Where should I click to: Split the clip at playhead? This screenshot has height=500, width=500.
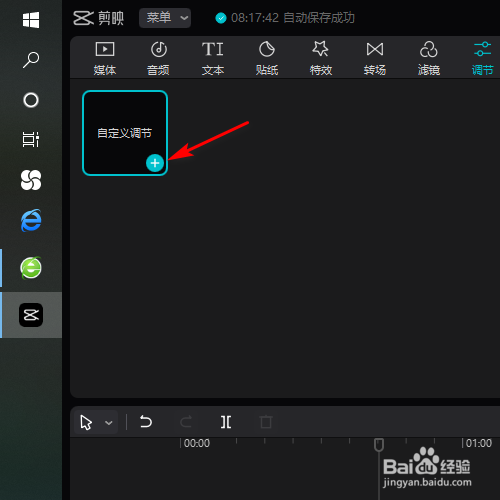(x=226, y=422)
